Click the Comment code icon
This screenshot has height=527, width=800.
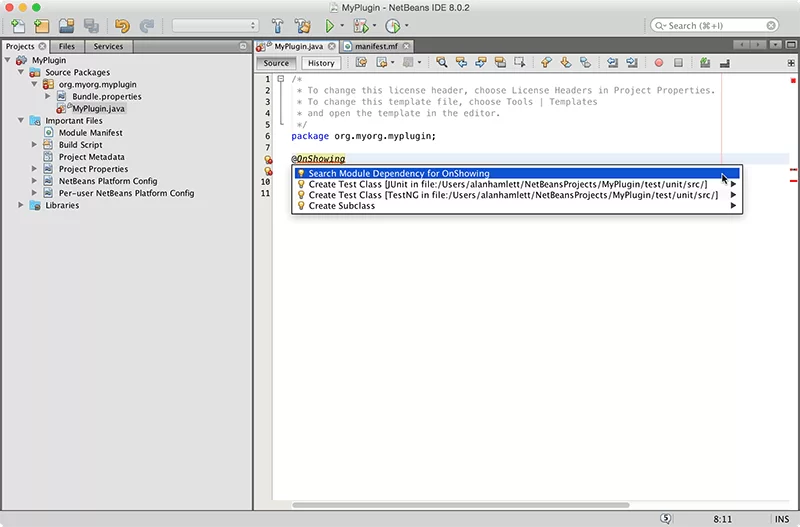pyautogui.click(x=705, y=63)
